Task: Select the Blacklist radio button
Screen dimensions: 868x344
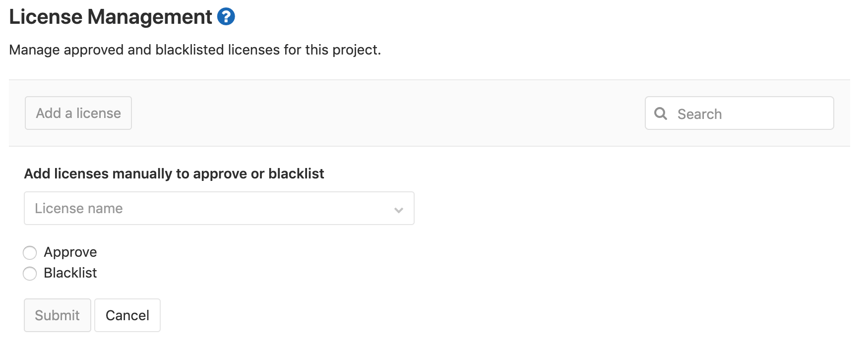Action: tap(30, 274)
